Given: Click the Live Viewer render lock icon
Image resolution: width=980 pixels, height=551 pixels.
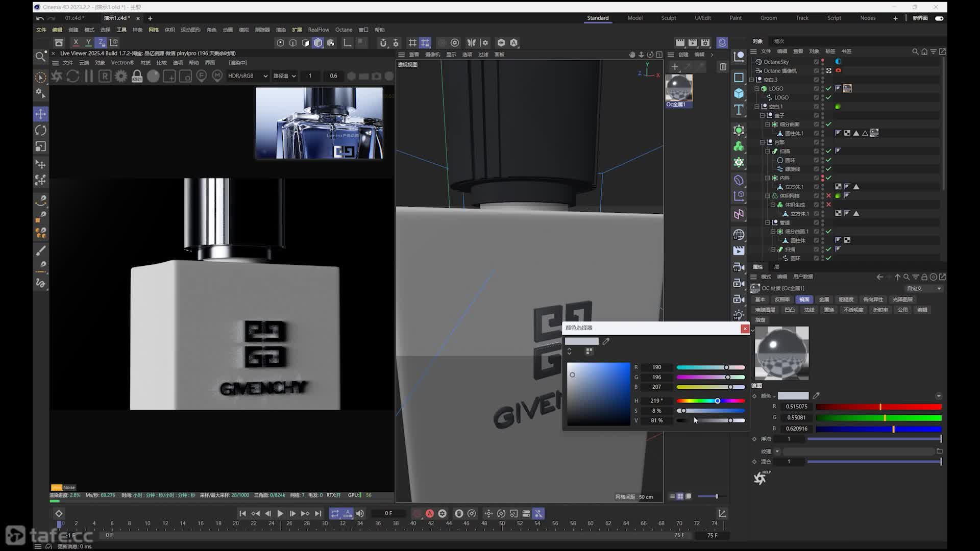Looking at the screenshot, I should tap(137, 76).
